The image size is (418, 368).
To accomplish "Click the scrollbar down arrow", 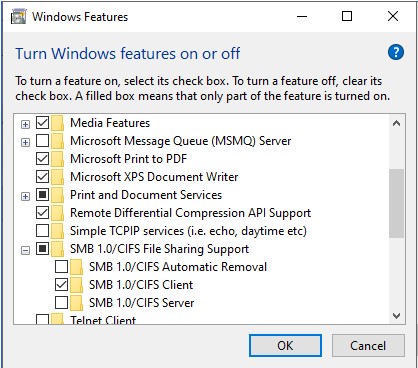I will 396,315.
